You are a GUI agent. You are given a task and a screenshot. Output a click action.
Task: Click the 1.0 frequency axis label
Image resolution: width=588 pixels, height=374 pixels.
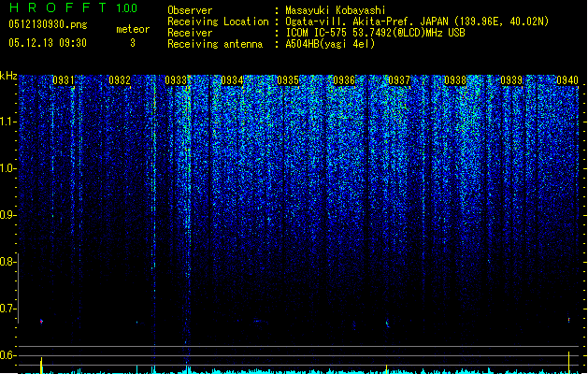[x=7, y=168]
